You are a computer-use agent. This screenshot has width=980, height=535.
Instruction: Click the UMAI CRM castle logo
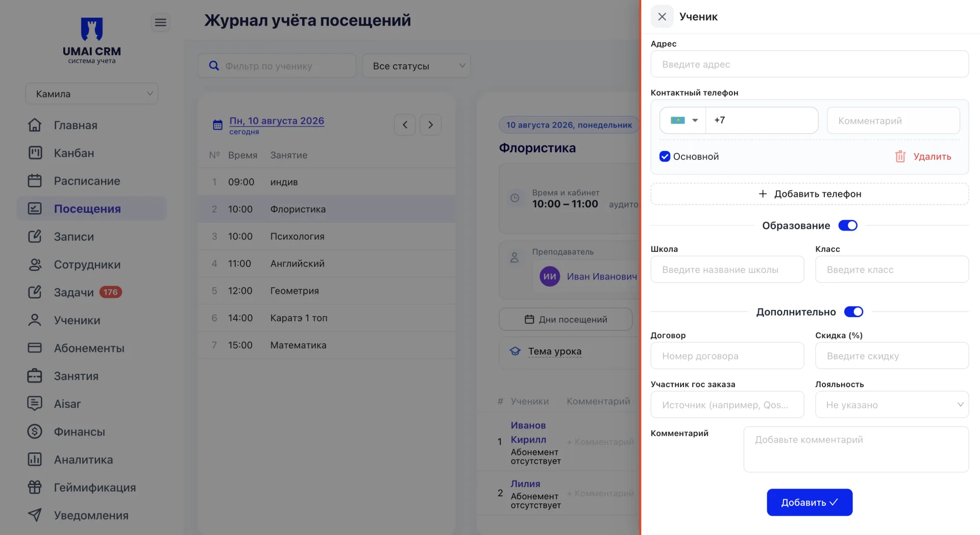[92, 29]
